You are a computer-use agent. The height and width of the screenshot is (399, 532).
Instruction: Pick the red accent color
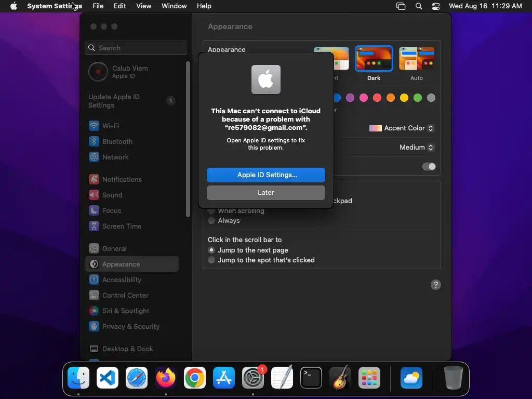click(377, 98)
